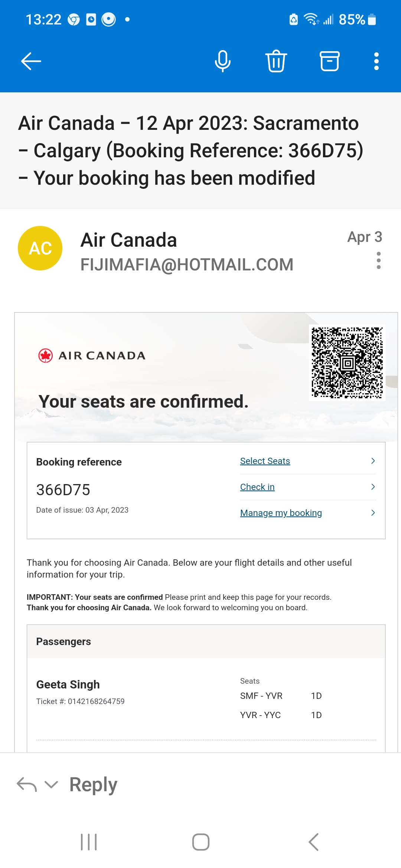Image resolution: width=401 pixels, height=868 pixels.
Task: Open the top-bar overflow menu
Action: 376,61
